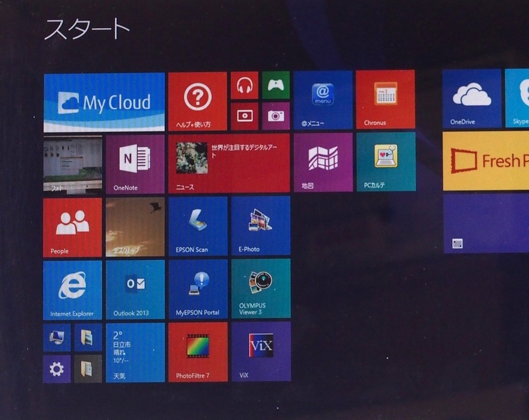Open the Fresh Paint tile
Viewport: 529px width, 420px height.
coord(486,161)
